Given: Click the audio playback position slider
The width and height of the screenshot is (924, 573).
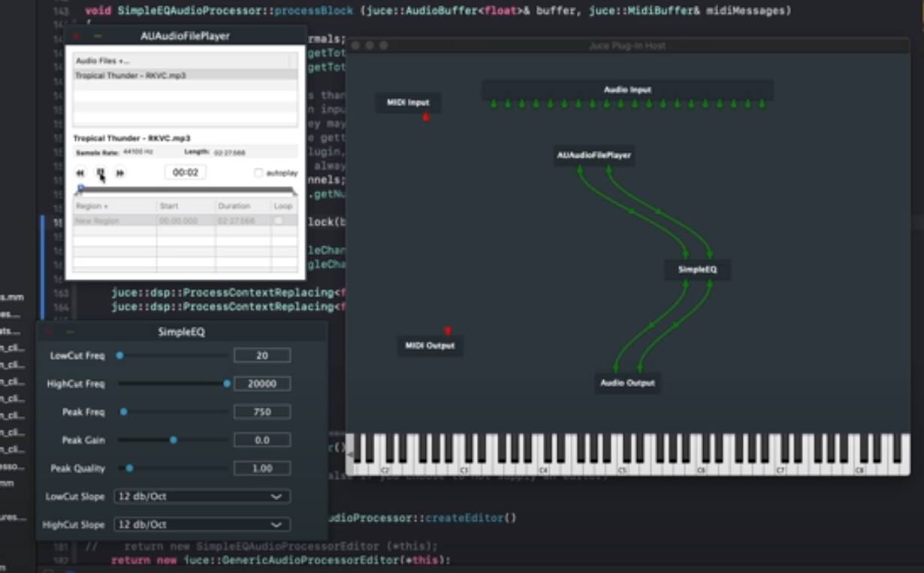Looking at the screenshot, I should coord(186,190).
